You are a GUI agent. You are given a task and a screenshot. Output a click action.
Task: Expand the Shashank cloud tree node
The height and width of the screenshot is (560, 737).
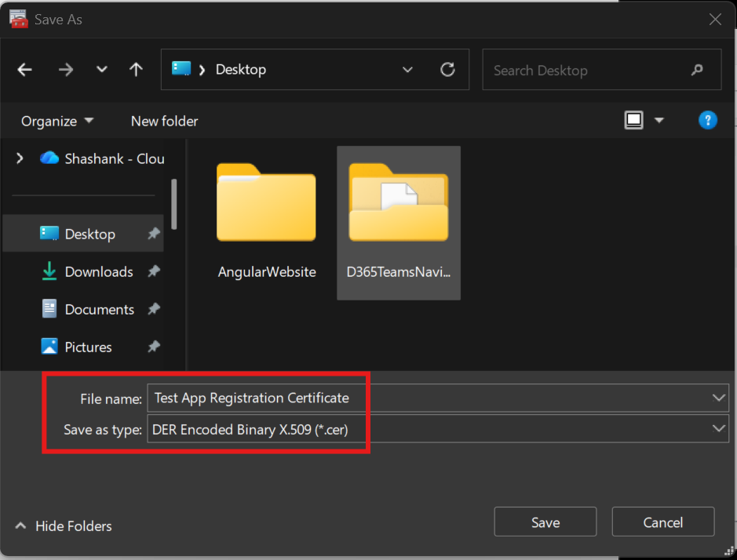tap(20, 158)
